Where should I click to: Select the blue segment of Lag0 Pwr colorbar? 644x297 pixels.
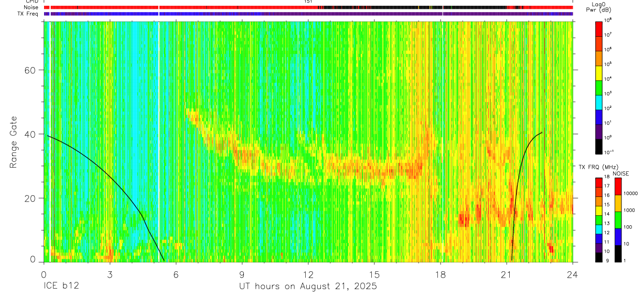tap(598, 116)
